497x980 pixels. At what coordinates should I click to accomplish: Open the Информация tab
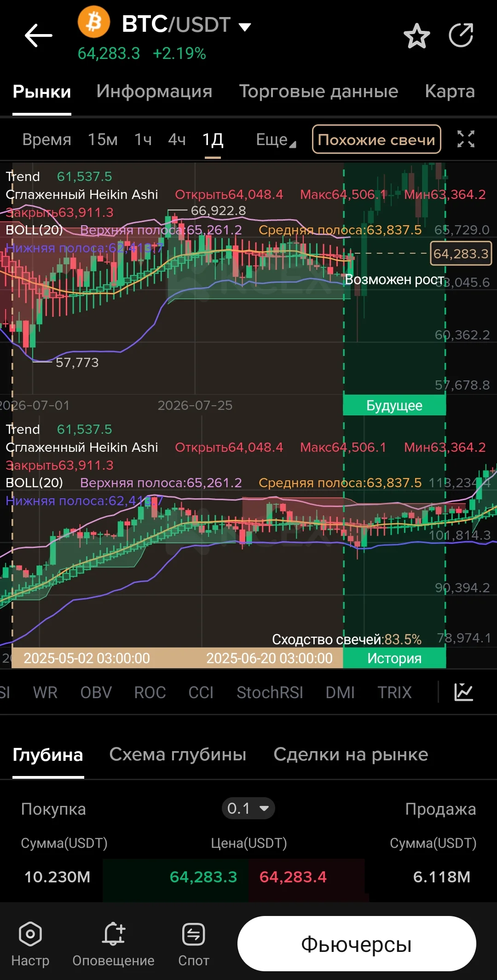coord(154,91)
